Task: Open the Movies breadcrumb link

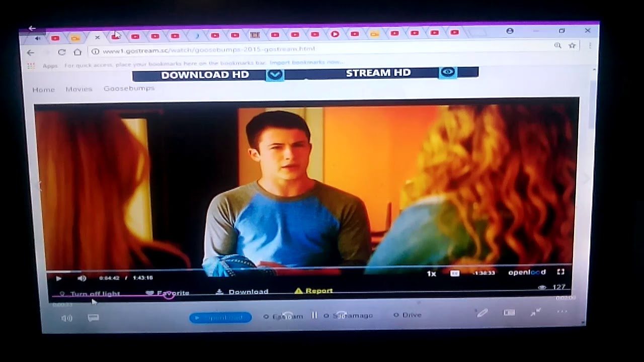Action: tap(78, 89)
